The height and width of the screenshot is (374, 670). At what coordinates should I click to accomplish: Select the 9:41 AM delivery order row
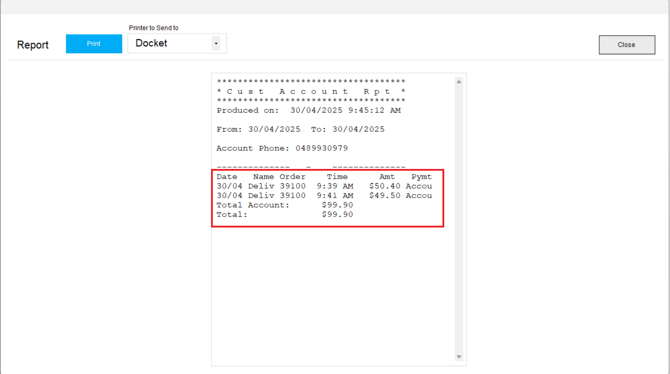point(324,195)
